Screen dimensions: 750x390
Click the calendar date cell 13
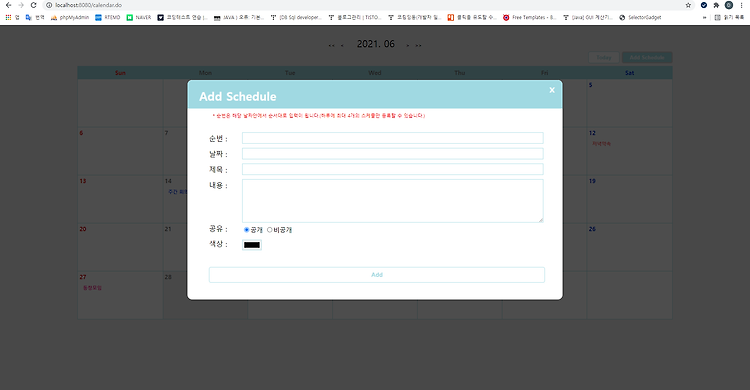point(120,199)
